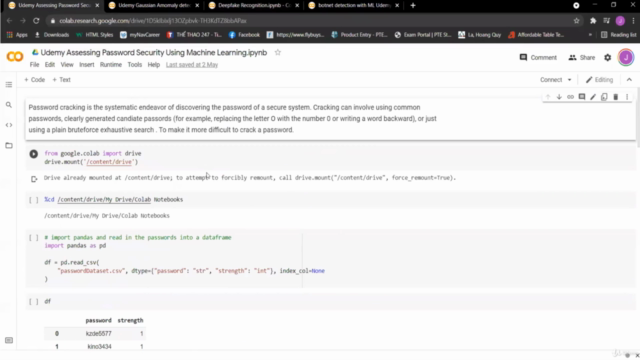Open the Runtime menu
This screenshot has height=360, width=640.
(x=111, y=65)
